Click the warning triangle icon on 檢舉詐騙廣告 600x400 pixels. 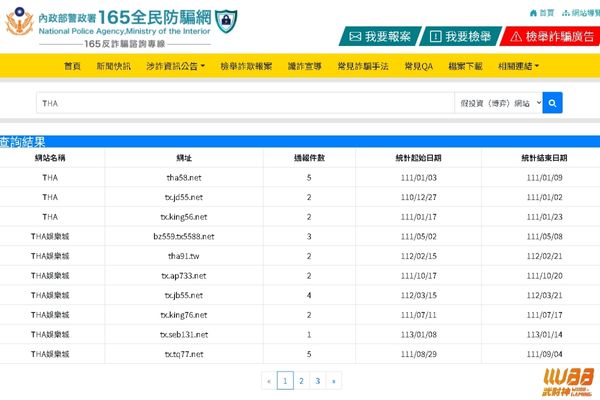pyautogui.click(x=516, y=36)
